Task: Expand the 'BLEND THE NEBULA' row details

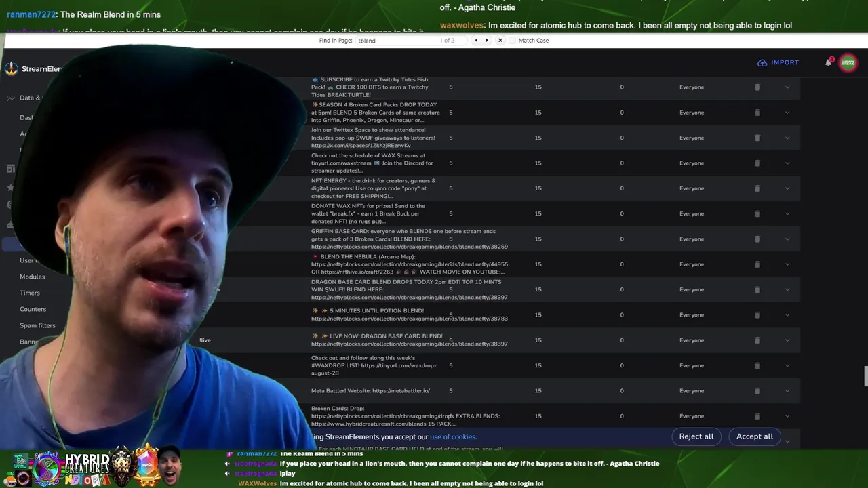Action: pyautogui.click(x=787, y=264)
